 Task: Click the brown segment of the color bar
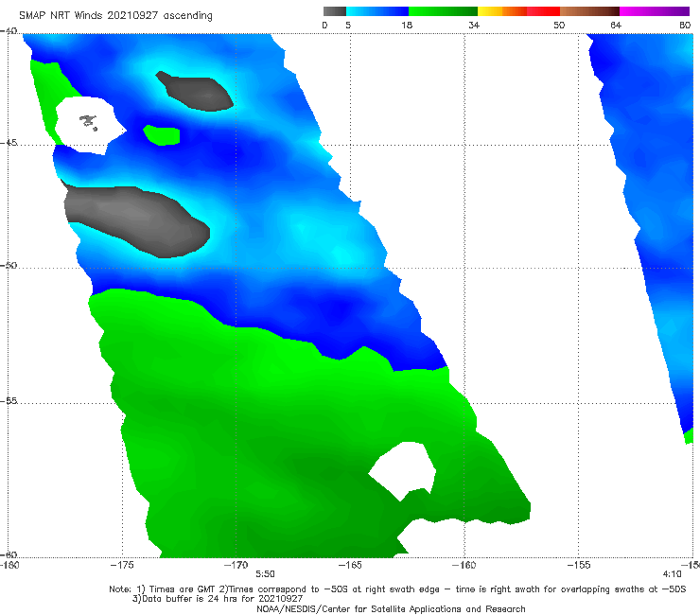(589, 11)
